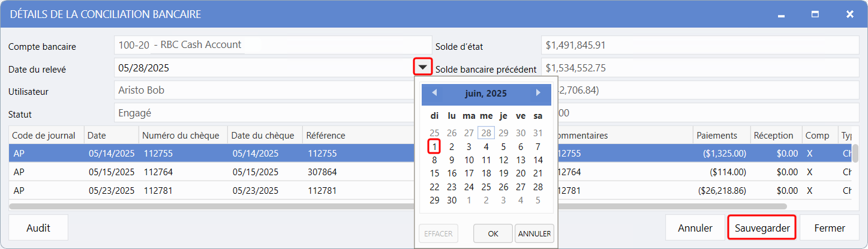Go to next month in calendar
This screenshot has width=868, height=249.
coord(538,93)
